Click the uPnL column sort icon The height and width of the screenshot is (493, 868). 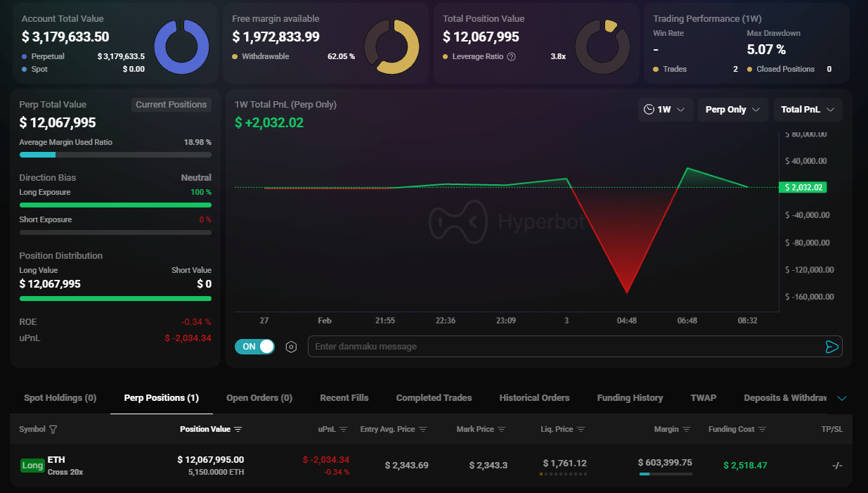click(x=344, y=430)
